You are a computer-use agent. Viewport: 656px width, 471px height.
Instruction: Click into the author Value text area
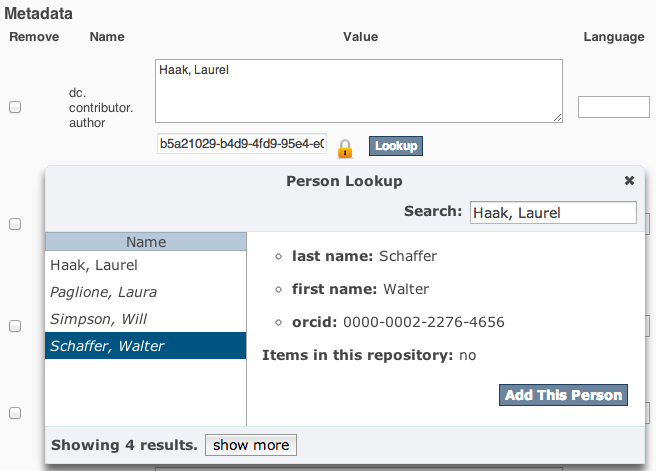(x=358, y=91)
